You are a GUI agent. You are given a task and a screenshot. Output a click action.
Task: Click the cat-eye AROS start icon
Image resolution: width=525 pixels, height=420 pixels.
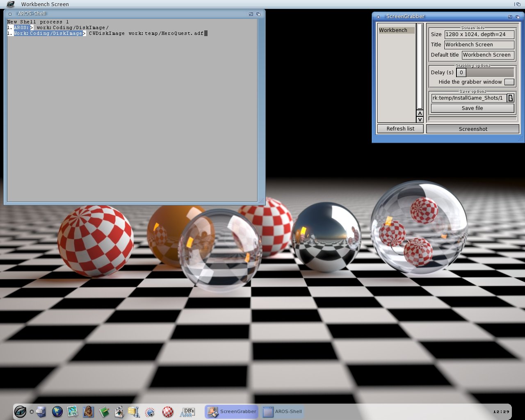[20, 411]
